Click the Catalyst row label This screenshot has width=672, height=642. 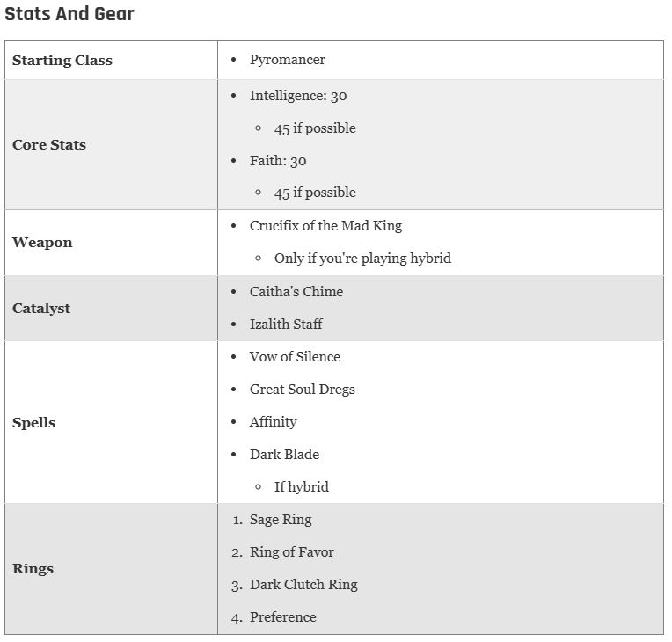(x=41, y=309)
